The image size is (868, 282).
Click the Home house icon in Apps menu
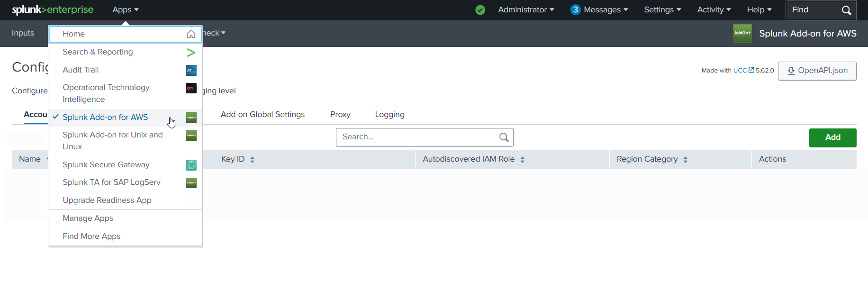point(191,34)
